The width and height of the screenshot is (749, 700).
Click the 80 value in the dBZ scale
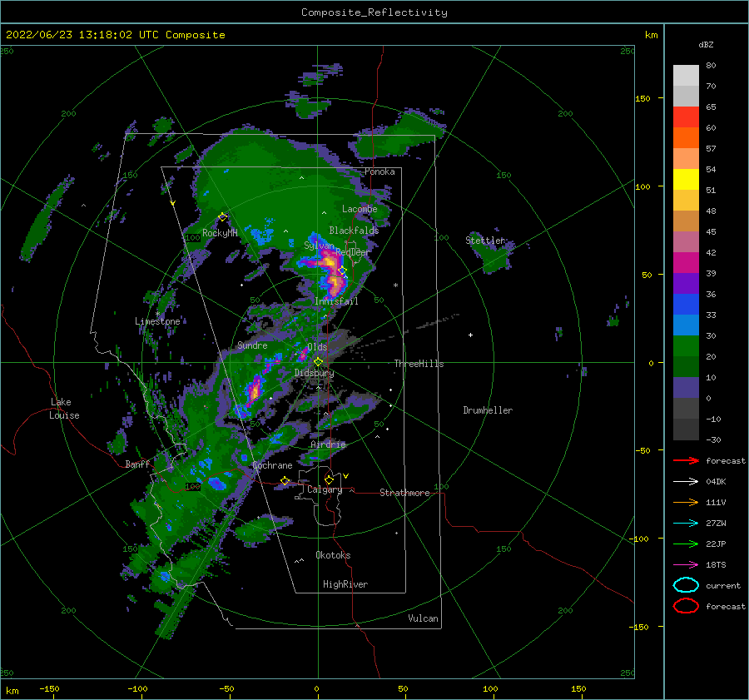coord(711,66)
